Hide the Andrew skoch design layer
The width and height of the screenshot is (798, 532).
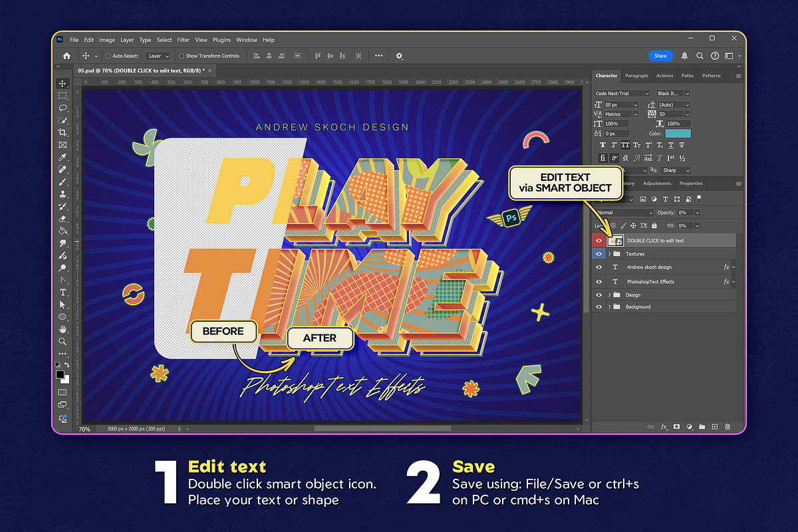point(599,267)
